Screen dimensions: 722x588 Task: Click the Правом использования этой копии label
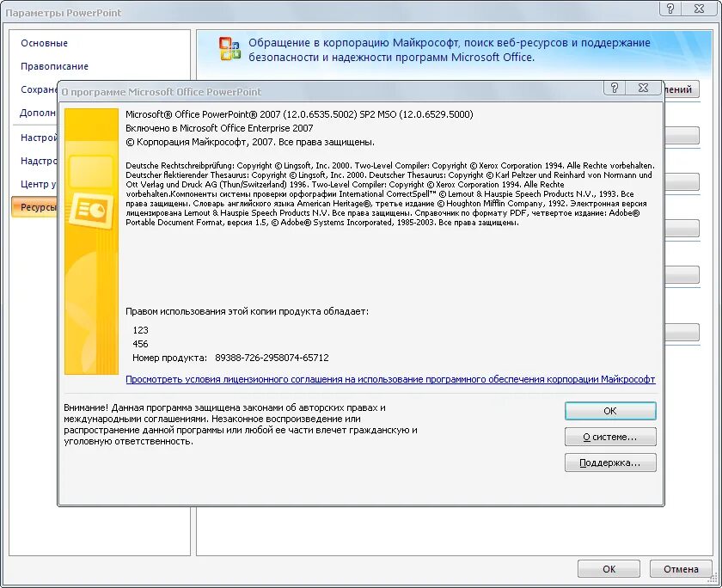(x=247, y=311)
